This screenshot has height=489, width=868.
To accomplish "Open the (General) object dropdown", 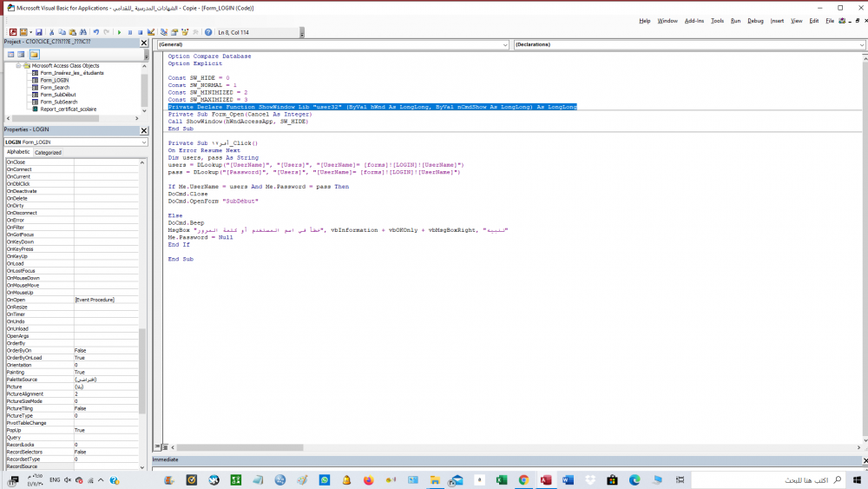I will coord(505,45).
